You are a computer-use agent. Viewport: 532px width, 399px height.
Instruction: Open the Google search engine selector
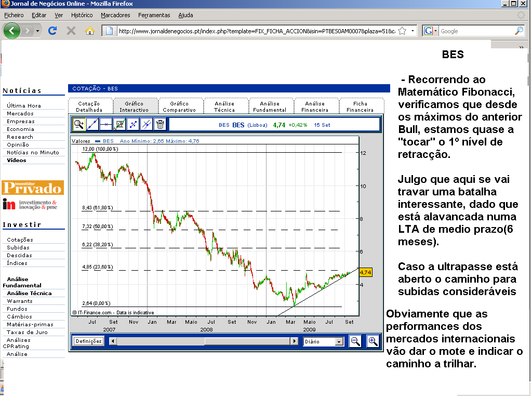pyautogui.click(x=430, y=31)
